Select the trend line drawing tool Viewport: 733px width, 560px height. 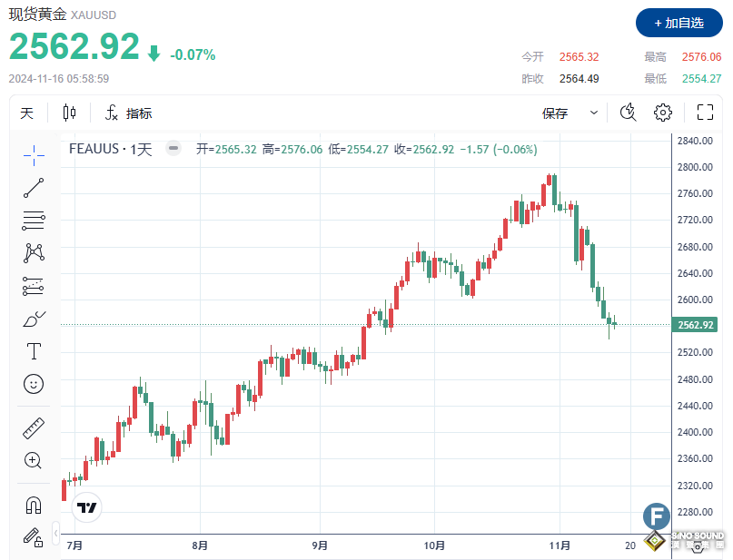click(34, 188)
